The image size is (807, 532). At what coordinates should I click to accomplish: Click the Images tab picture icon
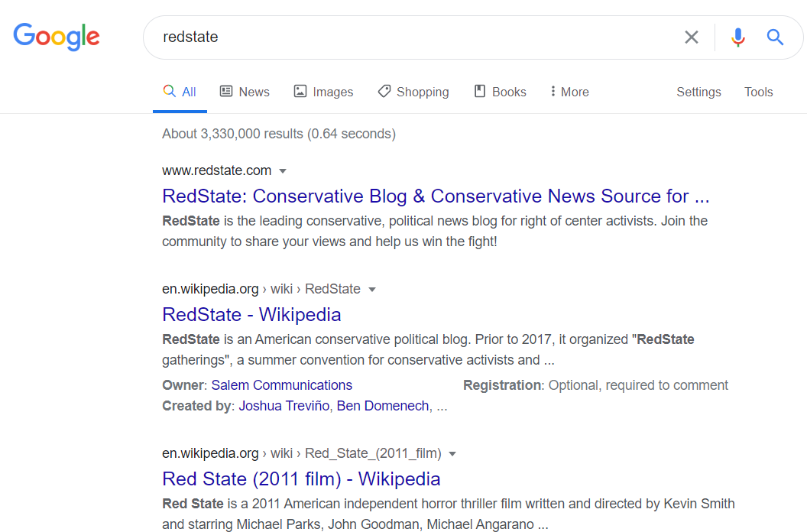point(300,91)
